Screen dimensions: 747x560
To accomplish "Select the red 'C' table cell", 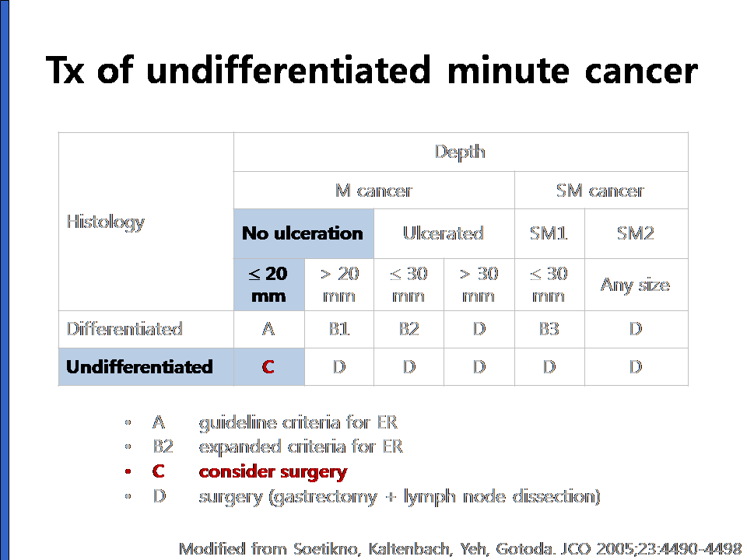I will tap(268, 366).
